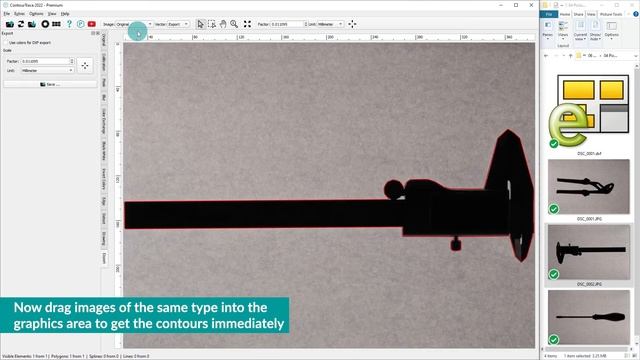Click the Save button in Export panel

point(50,84)
